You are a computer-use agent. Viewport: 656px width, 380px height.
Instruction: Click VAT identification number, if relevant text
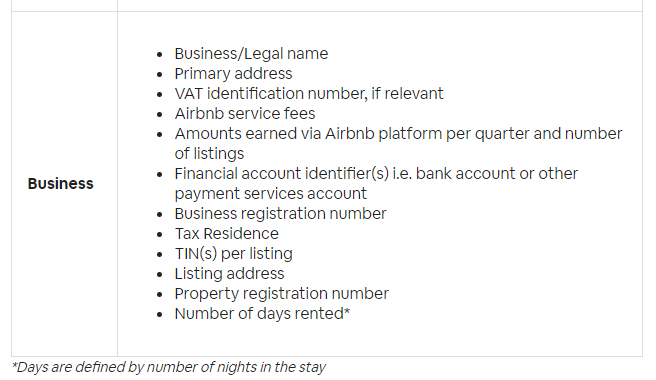(x=309, y=94)
